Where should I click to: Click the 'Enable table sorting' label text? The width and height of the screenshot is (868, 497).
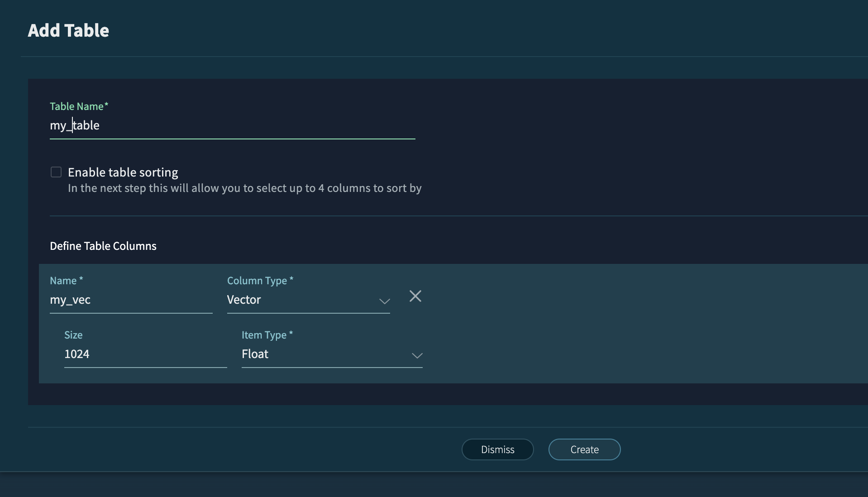[123, 172]
